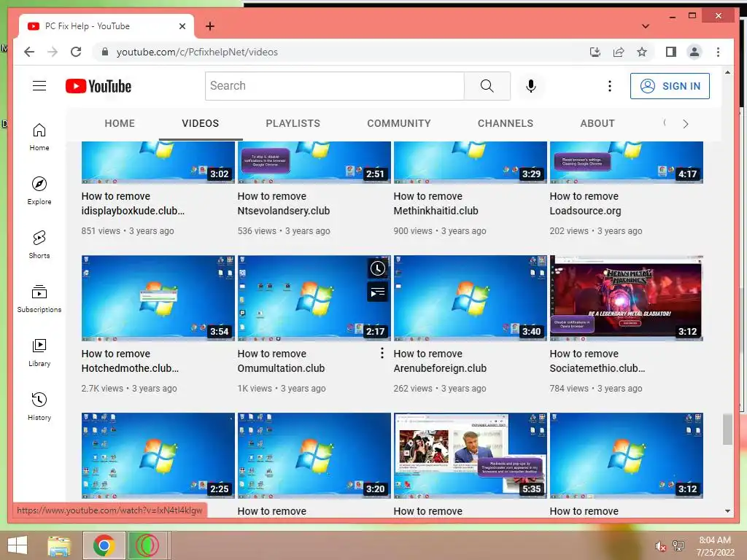Open Subscriptions in the sidebar

tap(39, 298)
